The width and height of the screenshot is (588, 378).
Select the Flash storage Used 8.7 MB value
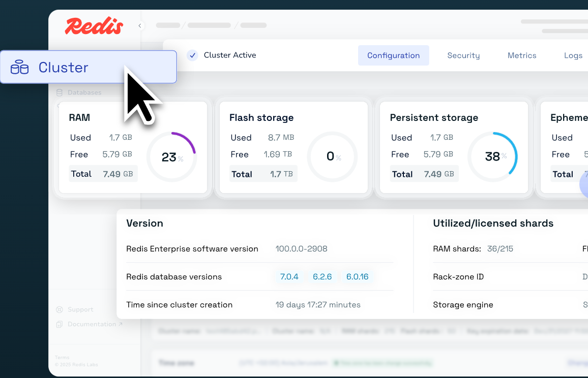point(281,138)
